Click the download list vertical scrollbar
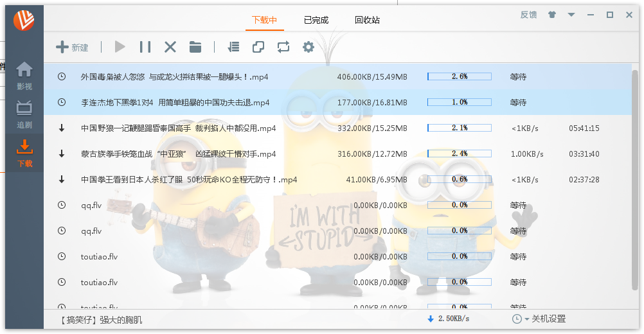The height and width of the screenshot is (334, 644). pyautogui.click(x=635, y=180)
